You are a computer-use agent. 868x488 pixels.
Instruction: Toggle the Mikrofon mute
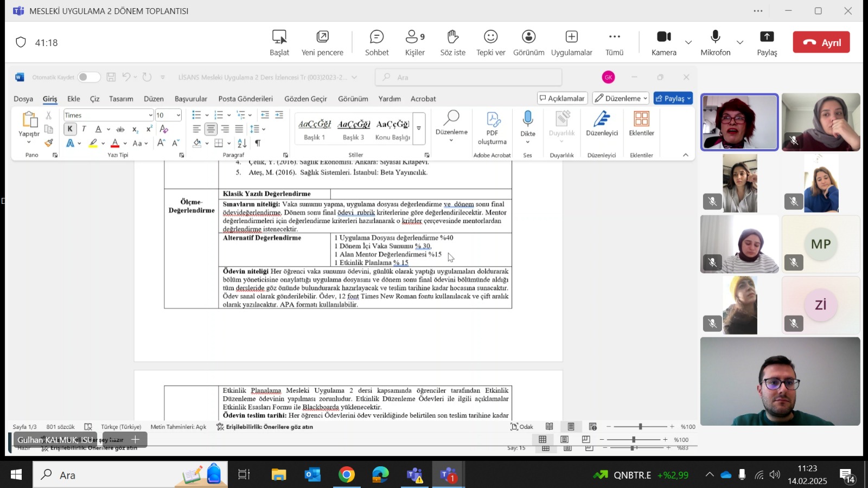pos(715,42)
